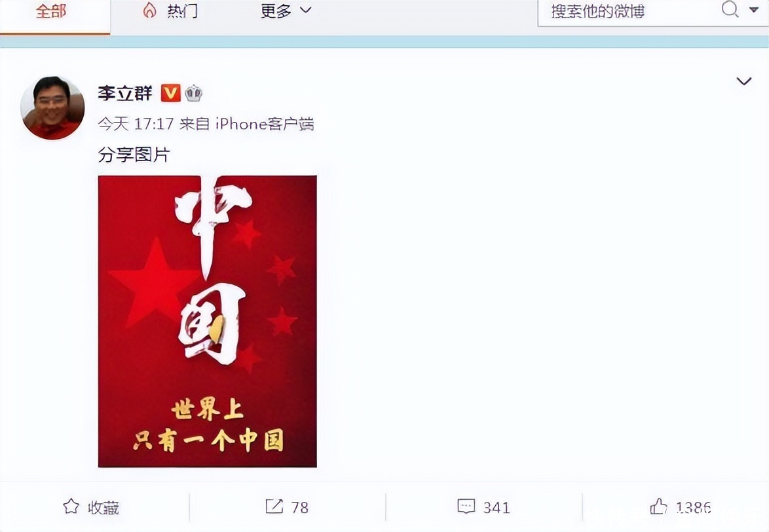Click the crown membership badge icon
The image size is (769, 532).
tap(193, 92)
